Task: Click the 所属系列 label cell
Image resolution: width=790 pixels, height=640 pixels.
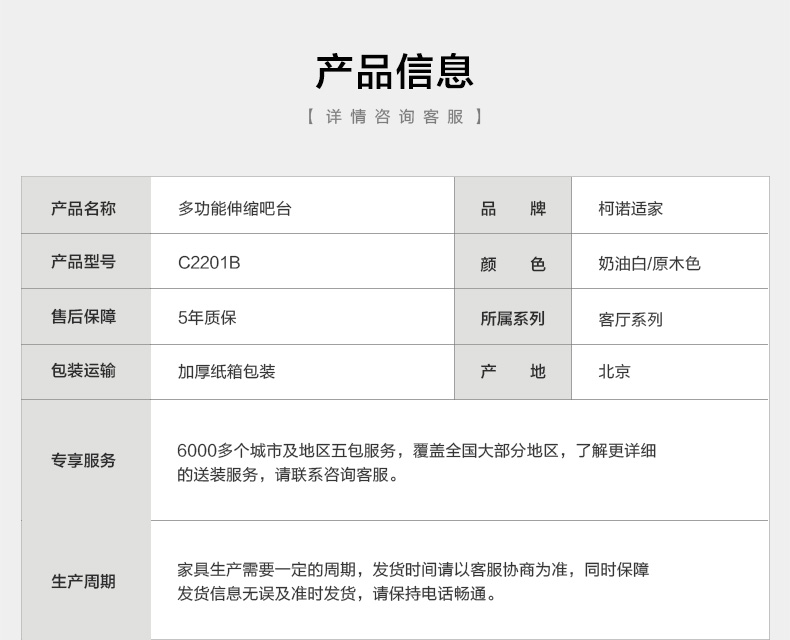Action: coord(513,316)
